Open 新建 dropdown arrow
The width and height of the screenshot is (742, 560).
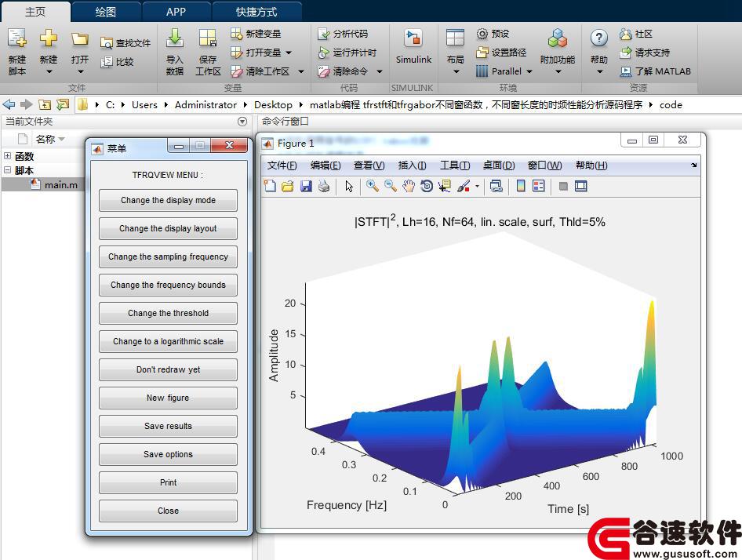coord(49,71)
